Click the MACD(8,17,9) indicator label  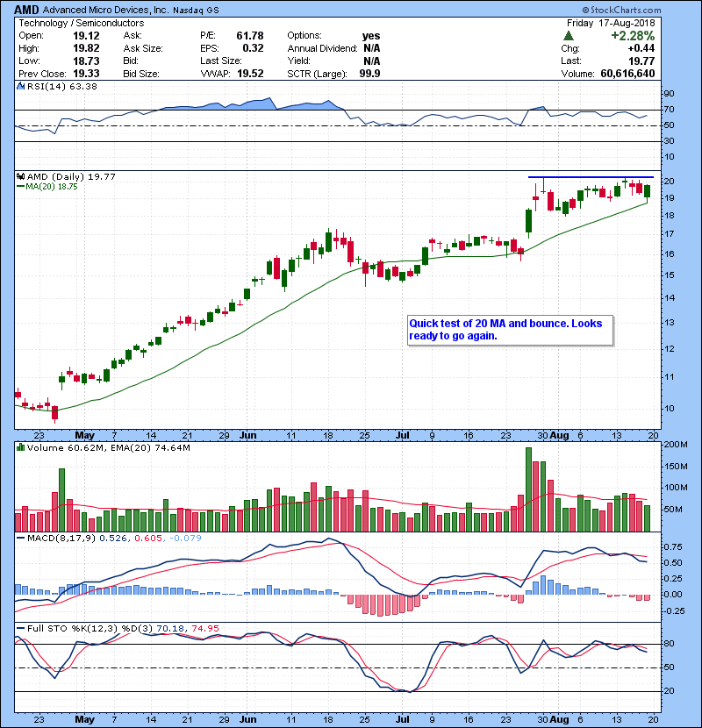tap(61, 538)
